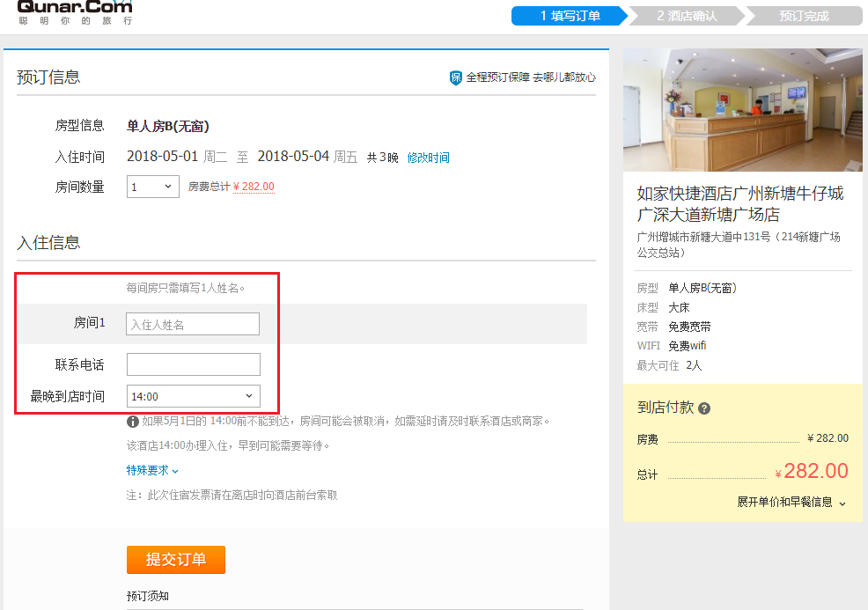Click the ¥282.00 room fee total link
This screenshot has width=868, height=610.
[x=254, y=187]
